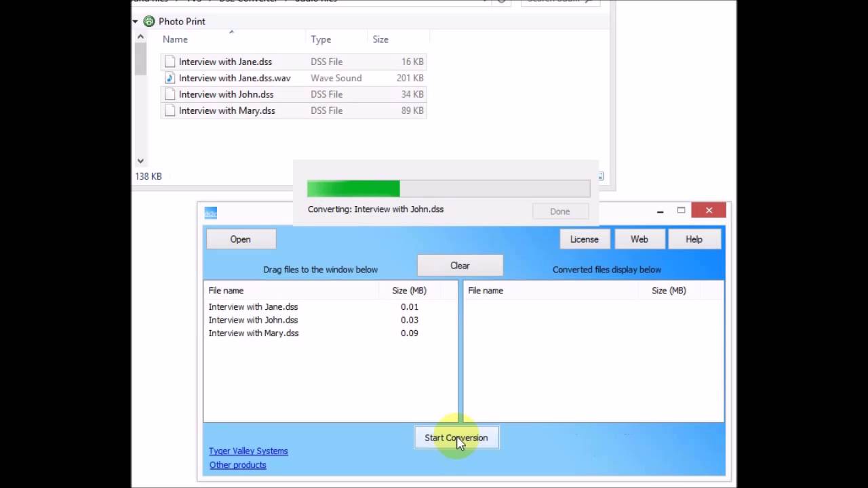Open the Tyger Valley Systems link
The width and height of the screenshot is (868, 488).
pos(248,451)
